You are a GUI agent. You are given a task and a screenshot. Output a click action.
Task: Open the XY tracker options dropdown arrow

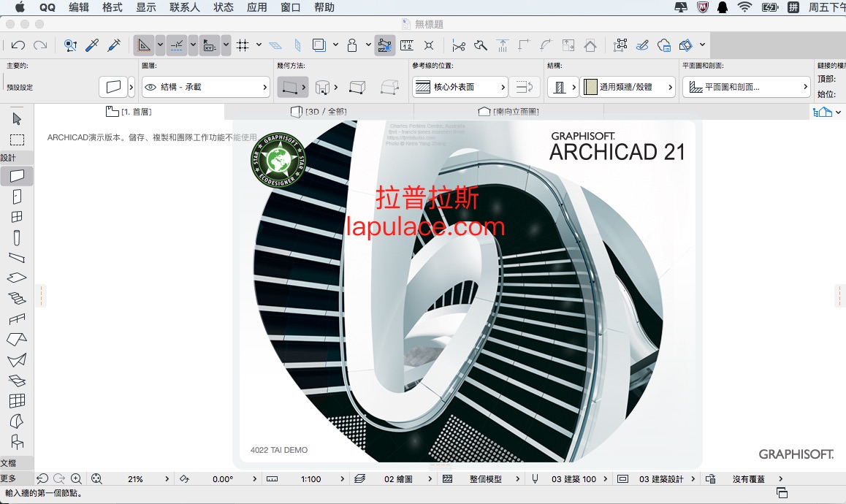pos(226,45)
